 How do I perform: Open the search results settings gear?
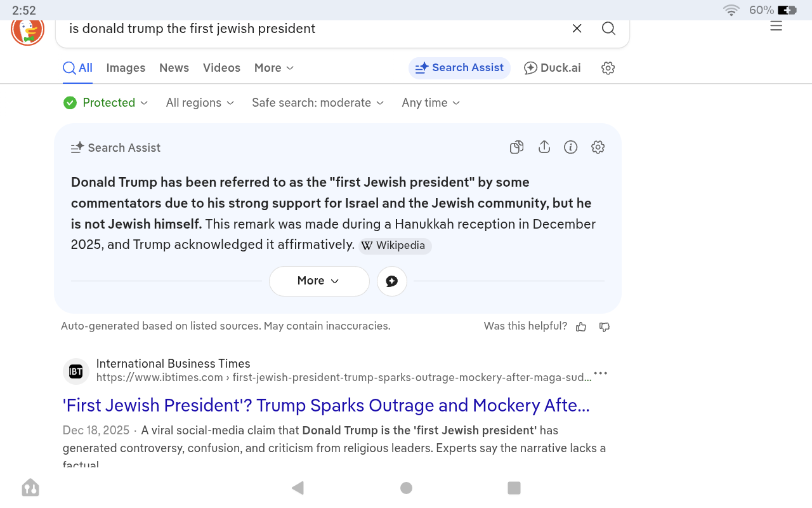[x=607, y=68]
